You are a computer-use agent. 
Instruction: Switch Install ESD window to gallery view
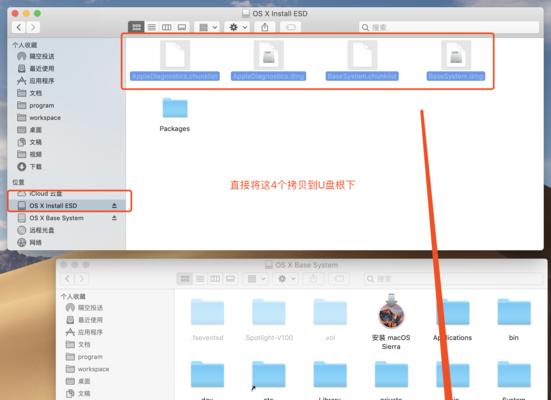point(182,27)
